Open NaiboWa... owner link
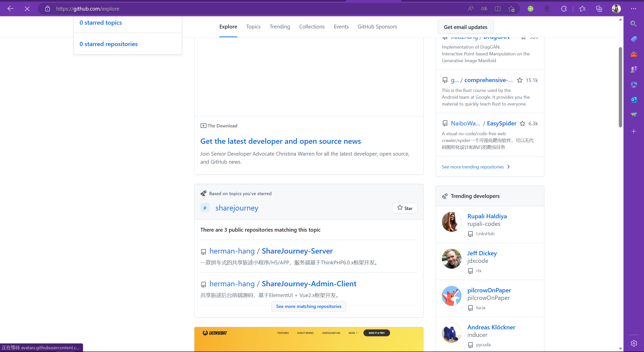This screenshot has height=352, width=644. [465, 123]
